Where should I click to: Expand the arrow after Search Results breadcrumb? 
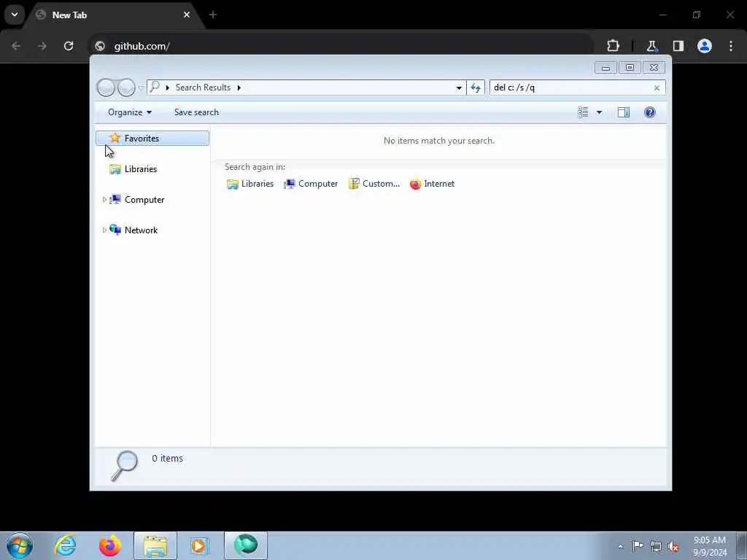(239, 87)
